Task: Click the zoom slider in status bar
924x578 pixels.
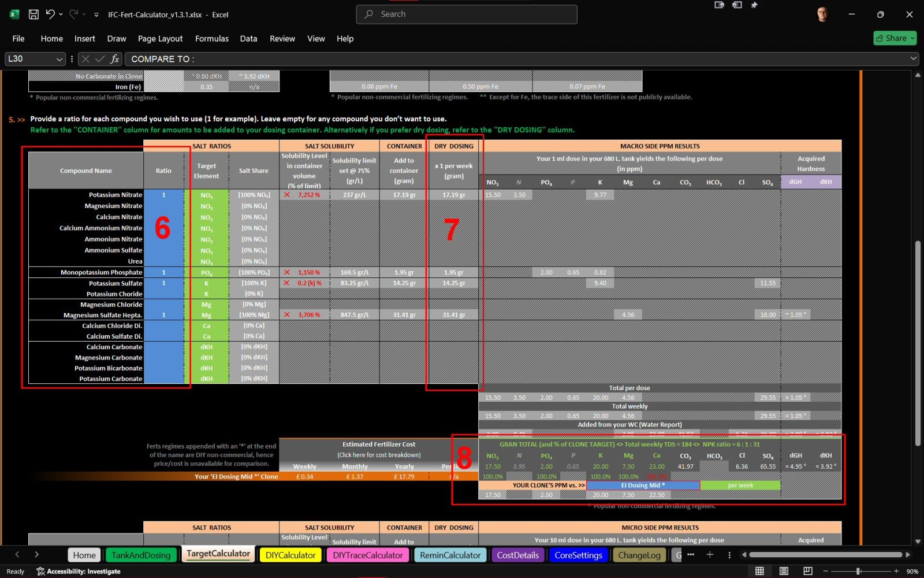Action: pyautogui.click(x=859, y=571)
